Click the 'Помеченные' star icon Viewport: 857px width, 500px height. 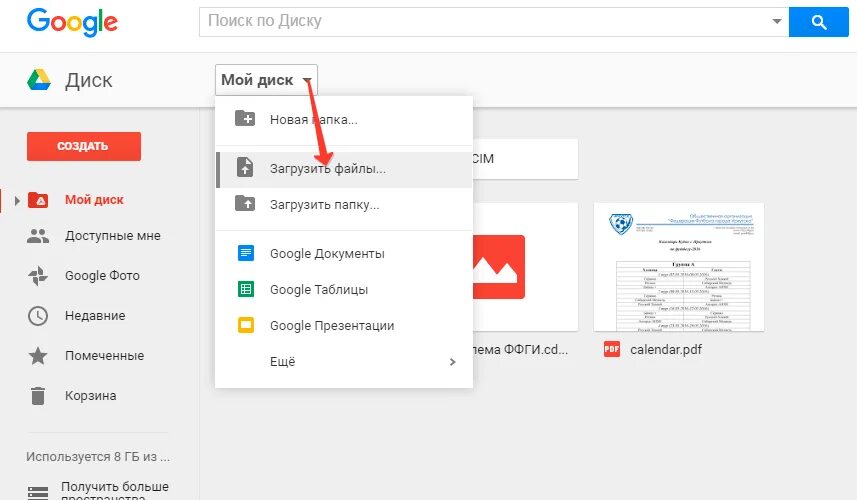tap(38, 356)
